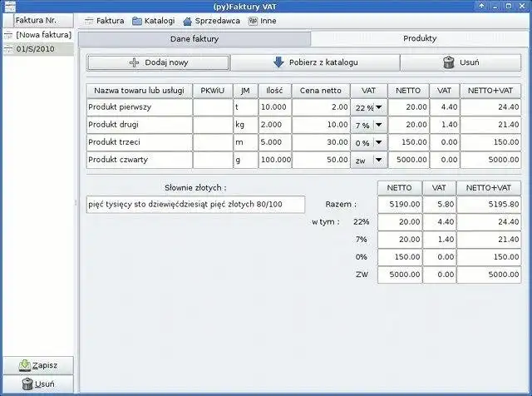Image resolution: width=532 pixels, height=396 pixels.
Task: Click the Faktura menu icon
Action: pyautogui.click(x=89, y=21)
